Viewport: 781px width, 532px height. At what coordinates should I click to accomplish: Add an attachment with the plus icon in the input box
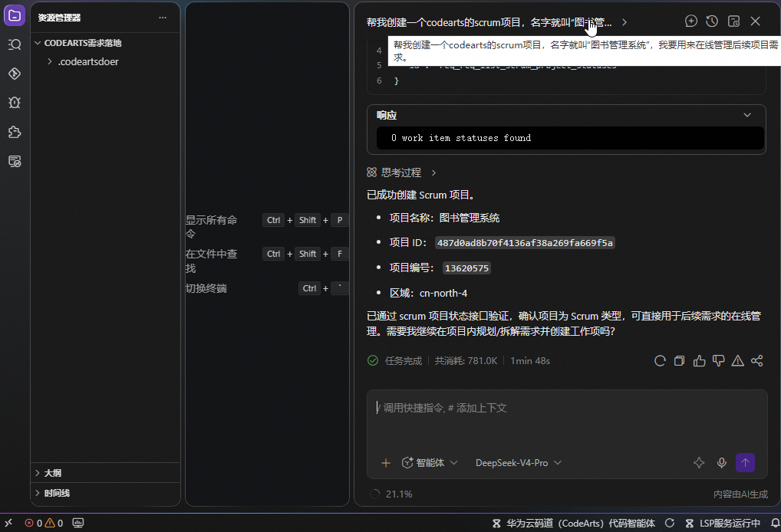[x=386, y=463]
